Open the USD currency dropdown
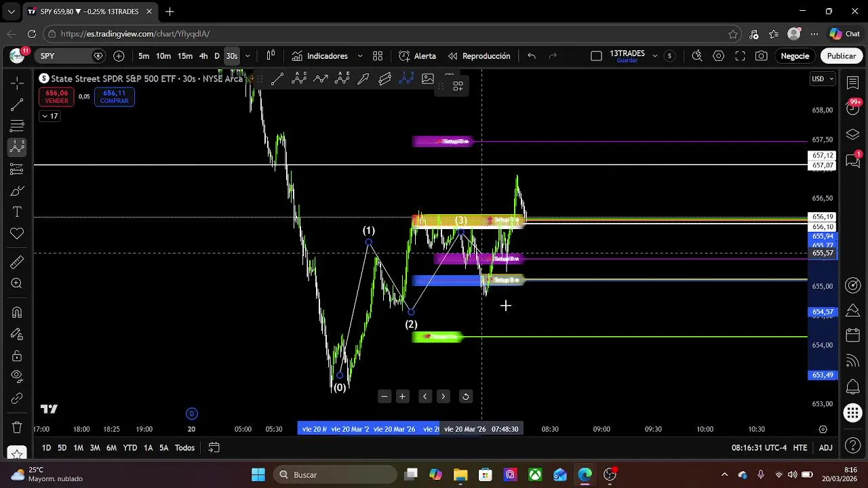The image size is (868, 488). [823, 79]
